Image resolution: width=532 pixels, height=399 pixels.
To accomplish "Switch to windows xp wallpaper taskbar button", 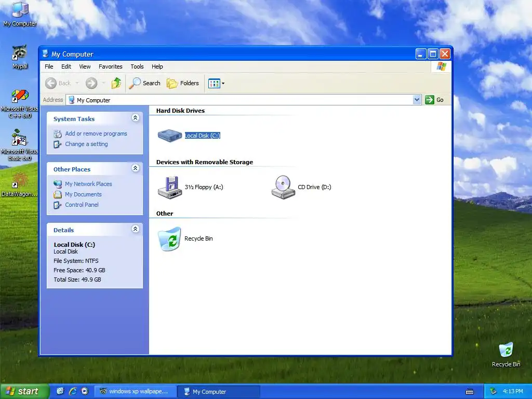I will point(136,392).
